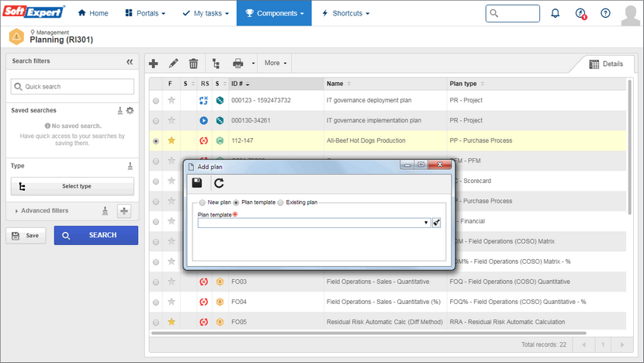Click the orange plan icon on FO04 row
The height and width of the screenshot is (363, 644).
coord(220,302)
